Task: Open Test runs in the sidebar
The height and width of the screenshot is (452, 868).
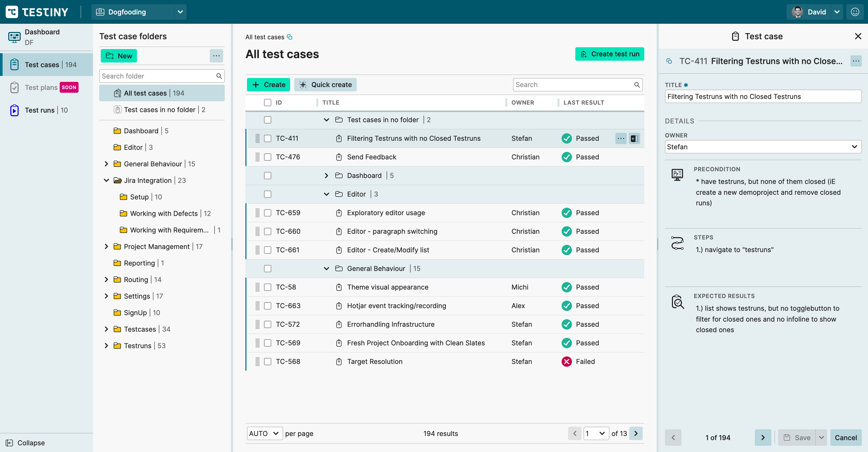Action: [x=40, y=110]
